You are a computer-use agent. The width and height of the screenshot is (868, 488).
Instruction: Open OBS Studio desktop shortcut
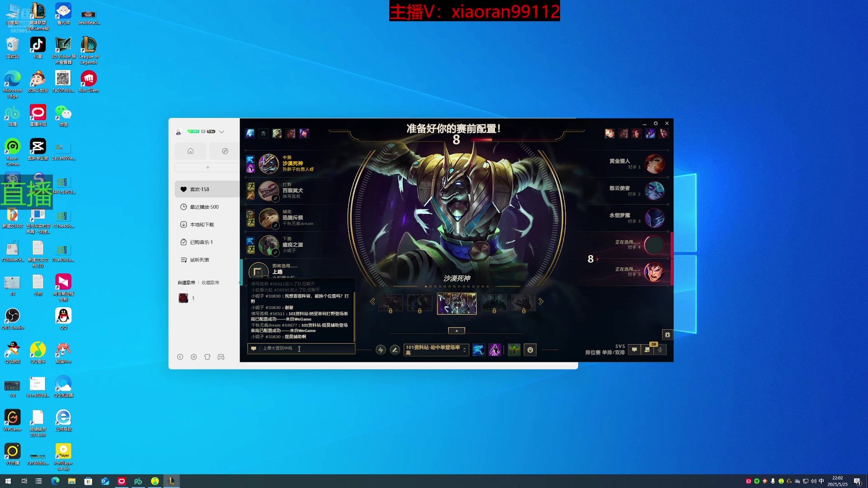click(x=13, y=319)
